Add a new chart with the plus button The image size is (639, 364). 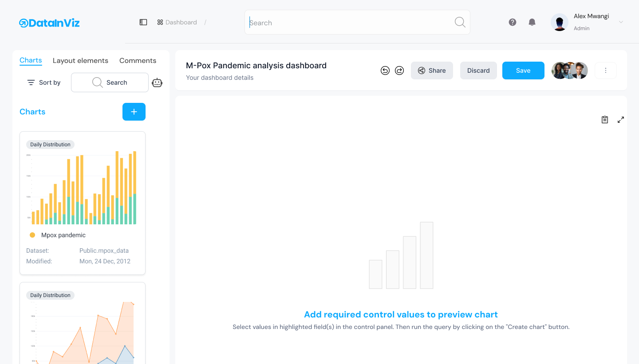point(134,112)
